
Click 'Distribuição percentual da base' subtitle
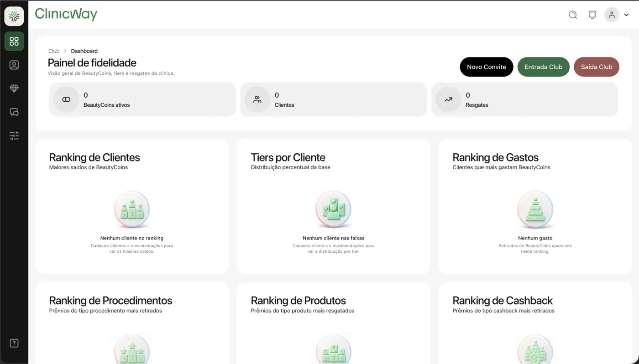[291, 167]
